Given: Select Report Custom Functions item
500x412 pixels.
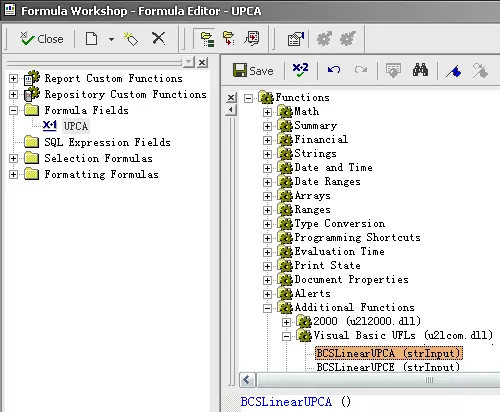Looking at the screenshot, I should point(113,78).
